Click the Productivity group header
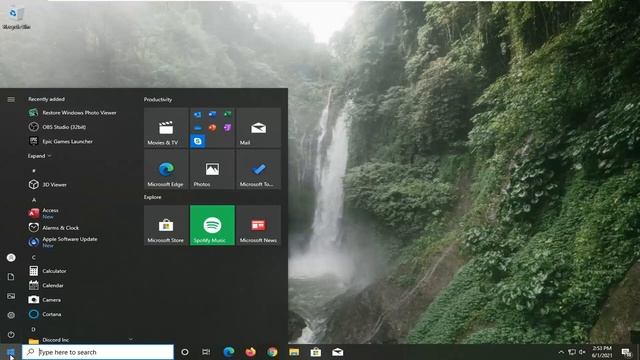640x360 pixels. coord(158,100)
